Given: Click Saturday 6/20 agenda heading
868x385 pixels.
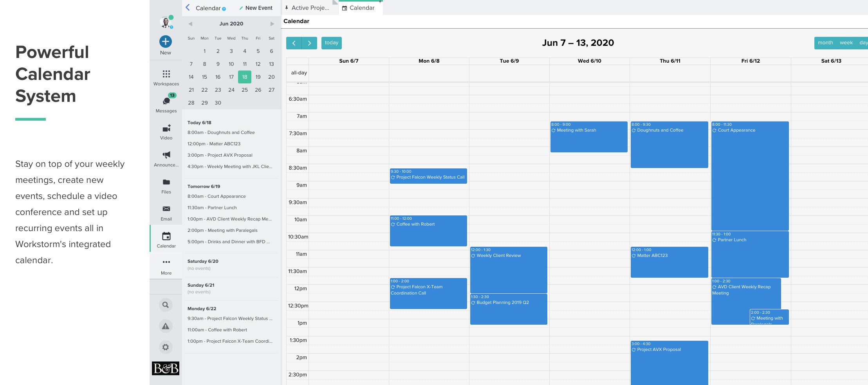Looking at the screenshot, I should point(203,261).
